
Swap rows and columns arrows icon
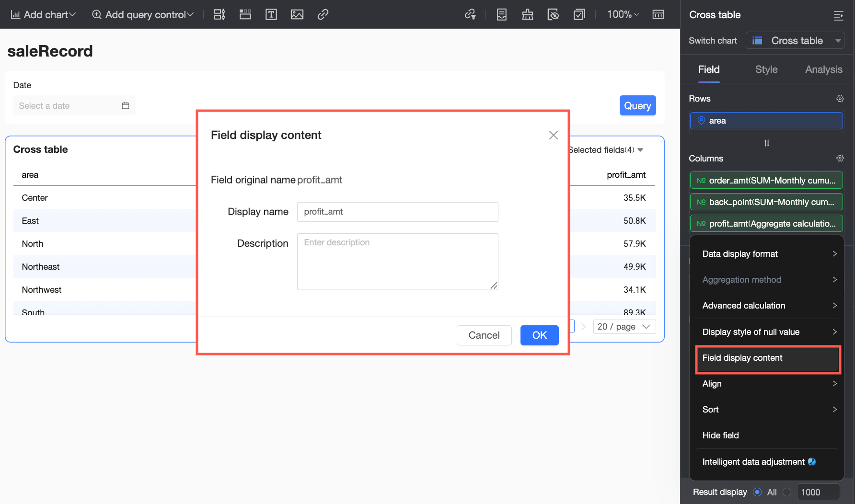click(x=767, y=143)
